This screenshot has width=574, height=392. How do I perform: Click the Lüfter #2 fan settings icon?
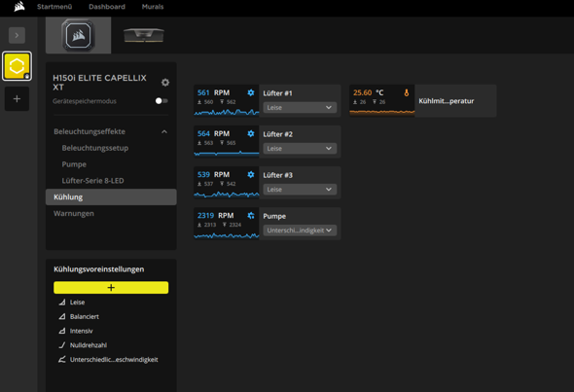point(251,133)
